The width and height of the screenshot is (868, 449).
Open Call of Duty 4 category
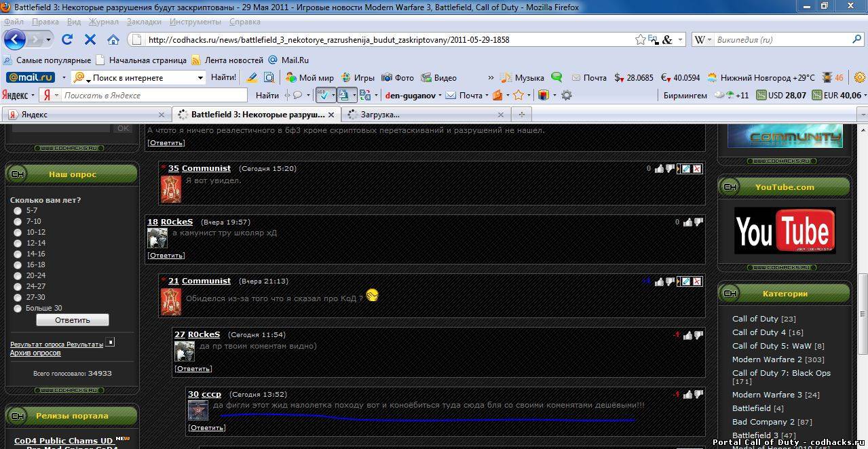(759, 332)
